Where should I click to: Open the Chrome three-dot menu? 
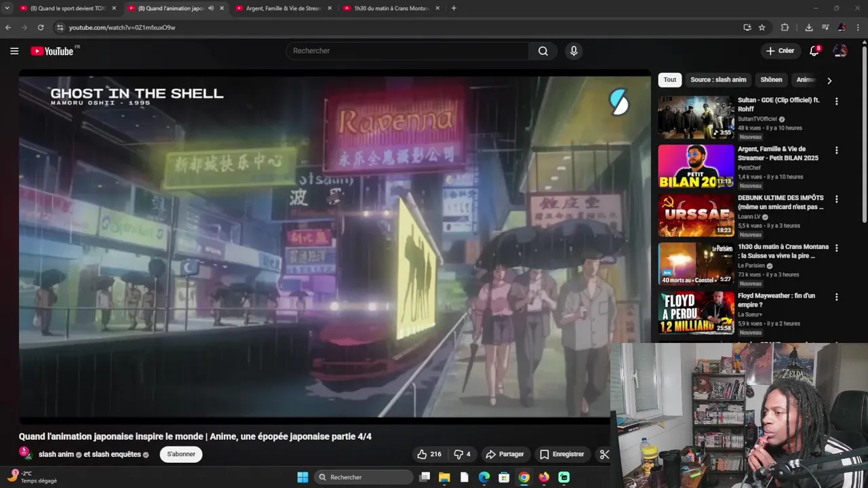pos(858,27)
